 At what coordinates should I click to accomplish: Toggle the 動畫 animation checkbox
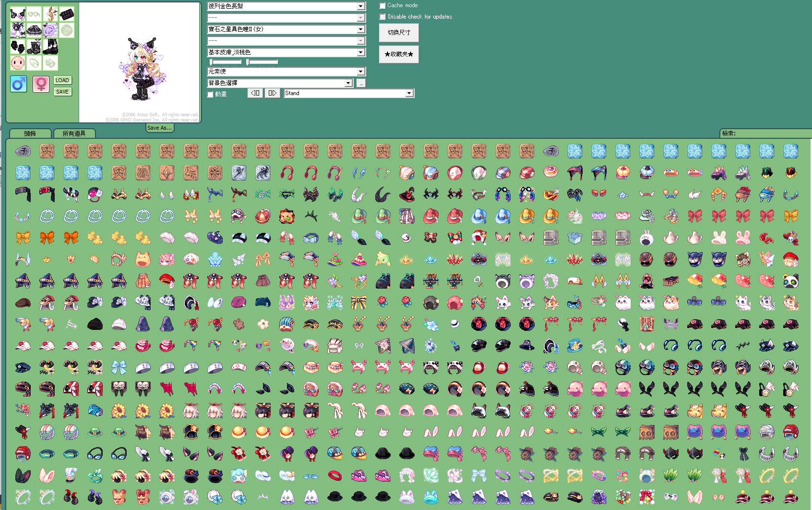coord(210,94)
